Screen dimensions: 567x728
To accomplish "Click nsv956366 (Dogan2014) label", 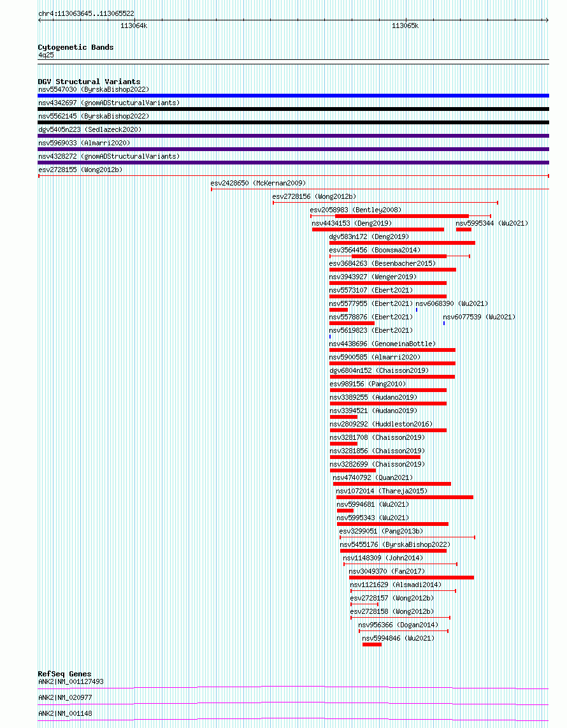I will [x=398, y=626].
